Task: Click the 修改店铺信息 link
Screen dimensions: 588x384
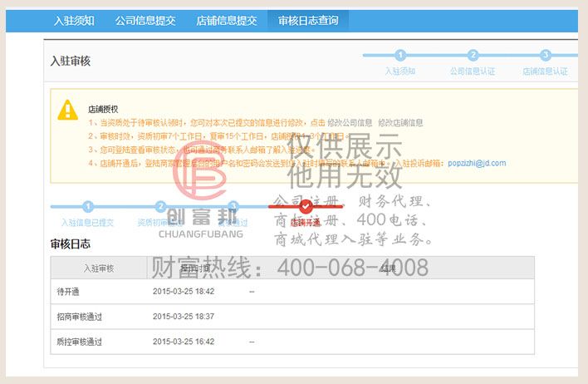Action: click(x=400, y=122)
